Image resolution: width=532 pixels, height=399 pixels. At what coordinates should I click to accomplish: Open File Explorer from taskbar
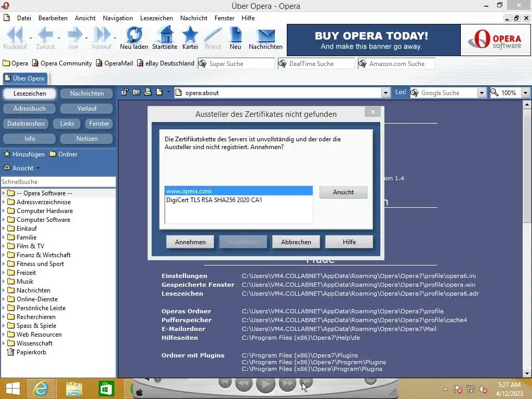(74, 389)
